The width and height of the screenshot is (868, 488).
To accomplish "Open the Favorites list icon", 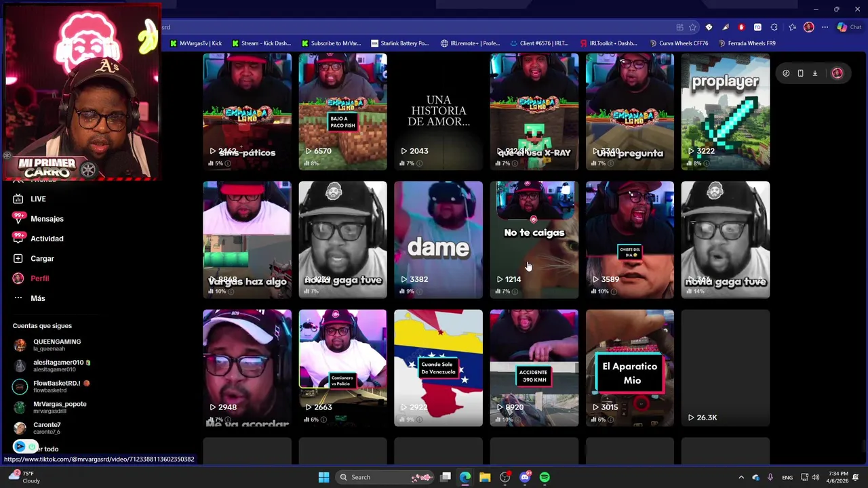I will [x=792, y=27].
